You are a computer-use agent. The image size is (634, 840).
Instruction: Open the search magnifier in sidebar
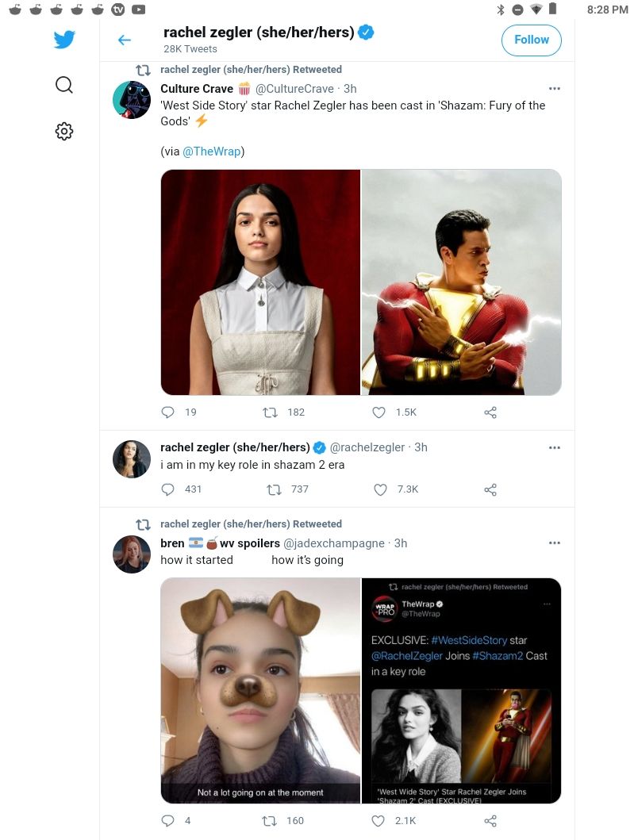(64, 85)
